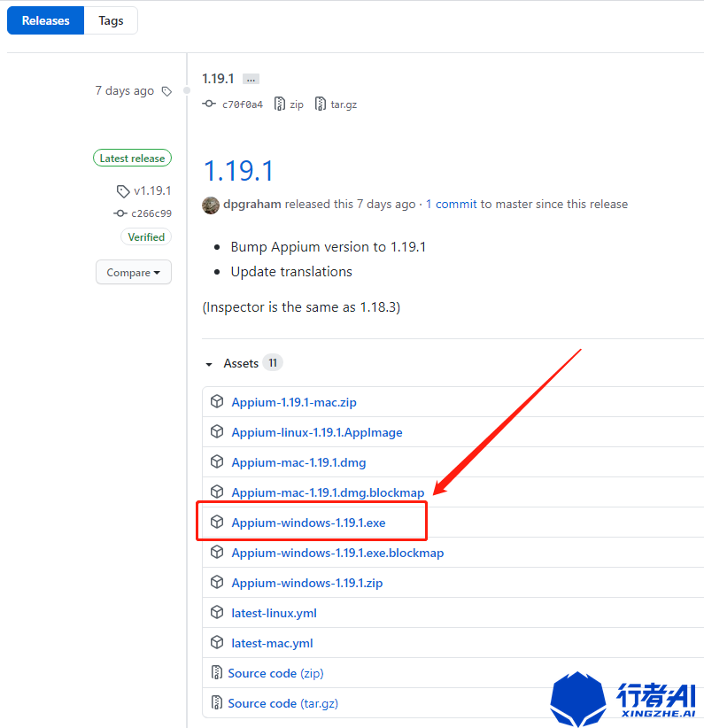Click package icon beside Appium-windows-1.19.1.zip

(x=217, y=582)
